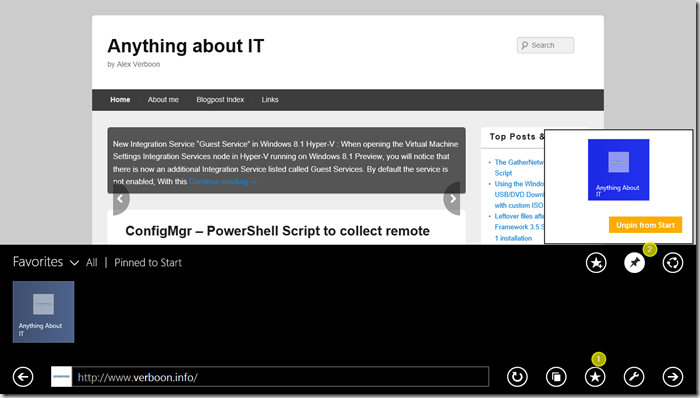Click the Continue reading link
Image resolution: width=700 pixels, height=398 pixels.
[x=223, y=182]
